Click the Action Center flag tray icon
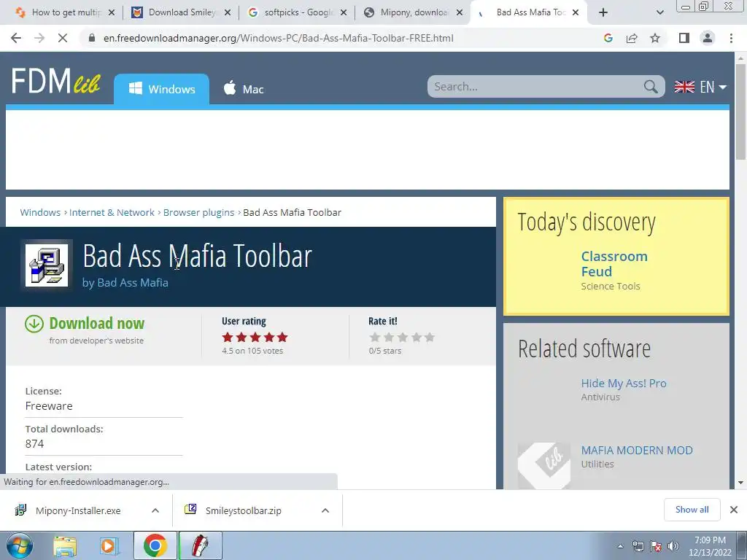Image resolution: width=747 pixels, height=560 pixels. [x=656, y=546]
